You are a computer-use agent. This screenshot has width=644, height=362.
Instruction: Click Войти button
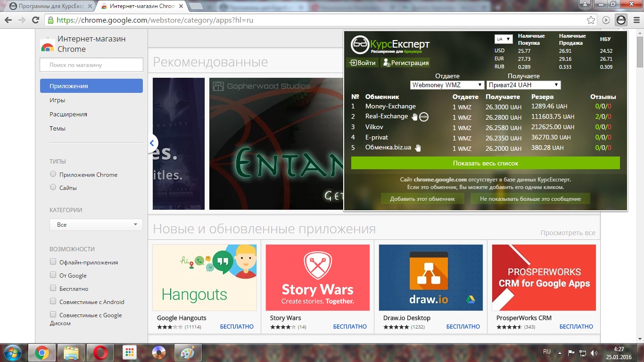(x=363, y=63)
